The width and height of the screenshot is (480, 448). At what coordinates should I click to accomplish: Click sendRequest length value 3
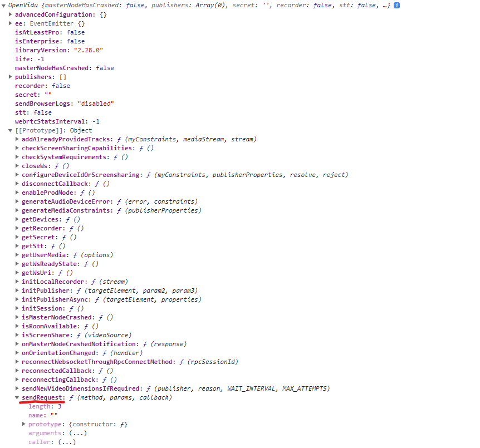(60, 406)
